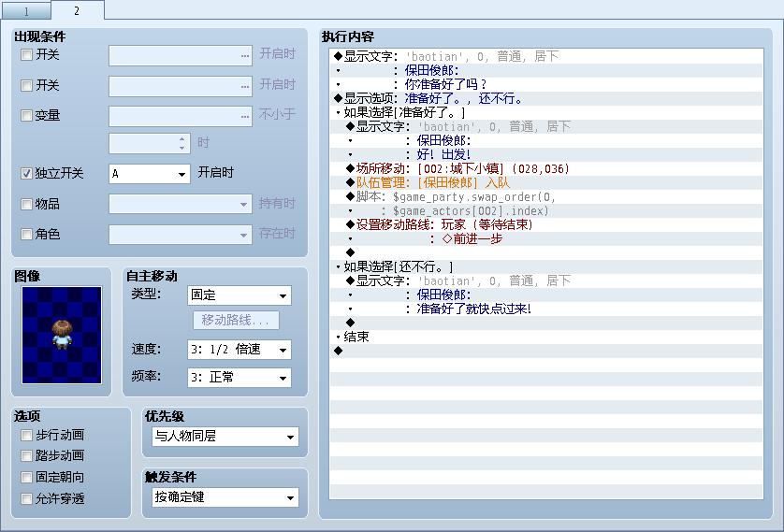
Task: Open the 变量 selection ellipsis field
Action: pos(181,116)
